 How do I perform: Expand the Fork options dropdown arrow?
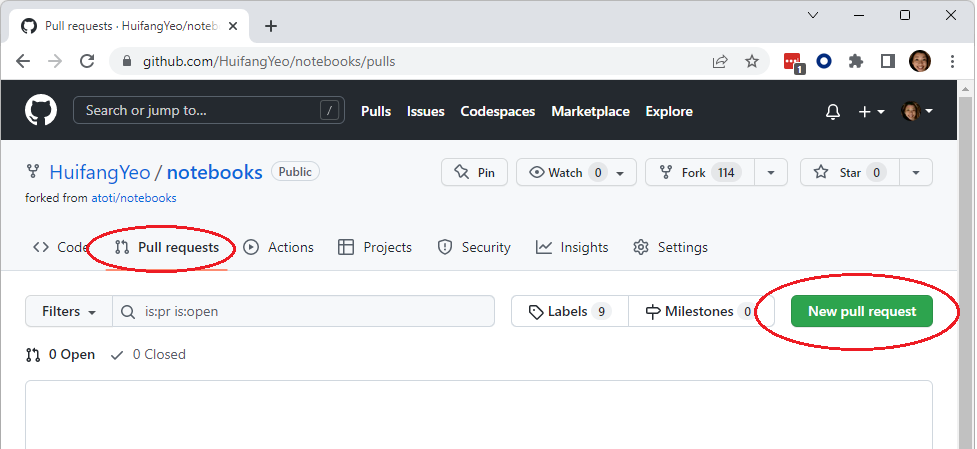[x=771, y=173]
